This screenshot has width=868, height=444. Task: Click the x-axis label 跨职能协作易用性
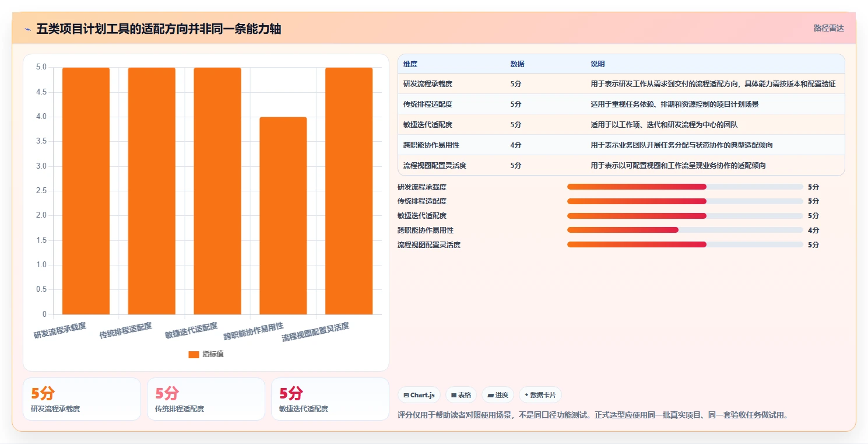pyautogui.click(x=254, y=331)
